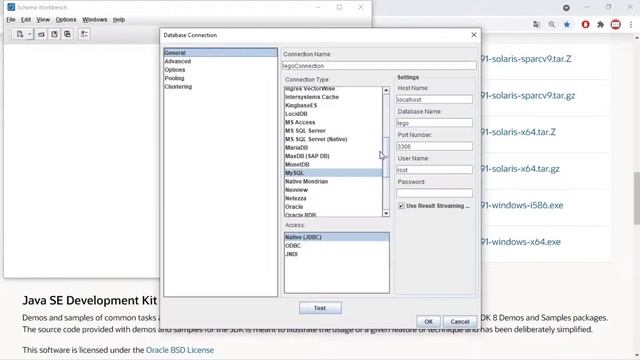640x360 pixels.
Task: Open the New dropdown arrow in Schema Workbench toolbar
Action: pyautogui.click(x=29, y=35)
